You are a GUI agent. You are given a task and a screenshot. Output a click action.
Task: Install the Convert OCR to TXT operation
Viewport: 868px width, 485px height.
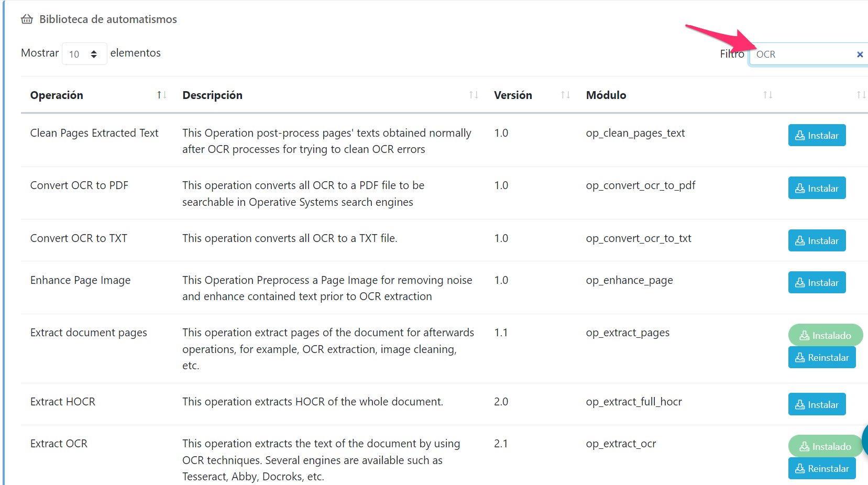tap(817, 240)
